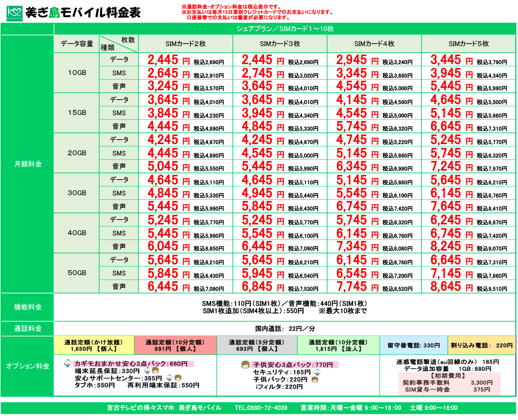Image resolution: width=518 pixels, height=420 pixels.
Task: Click the child face icon below 子供安心3点パック label
Action: pos(315,380)
